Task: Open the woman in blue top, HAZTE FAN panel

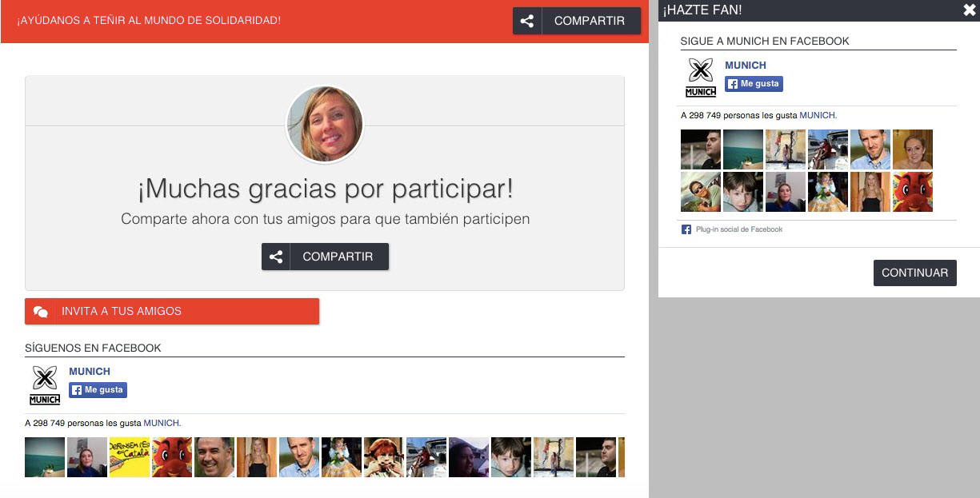Action: click(786, 192)
